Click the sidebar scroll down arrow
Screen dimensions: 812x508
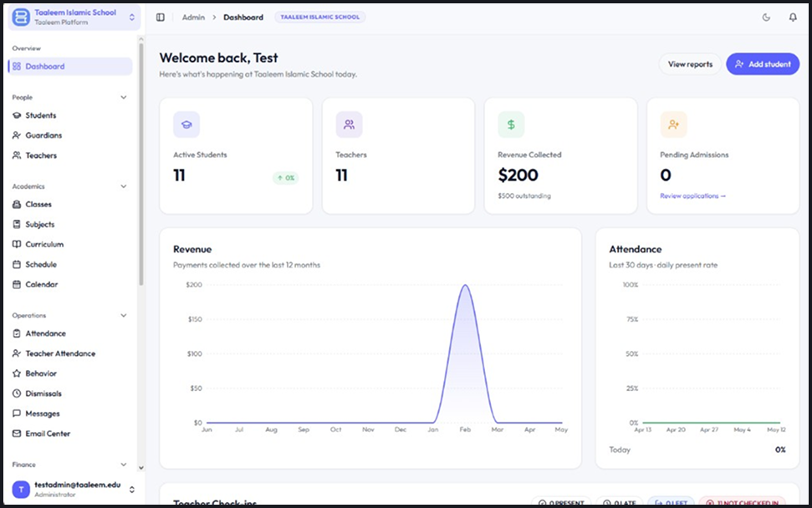(x=140, y=467)
